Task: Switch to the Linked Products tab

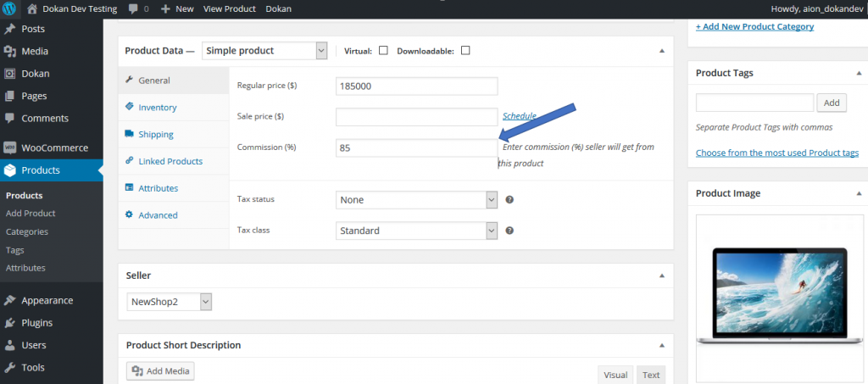Action: click(173, 162)
